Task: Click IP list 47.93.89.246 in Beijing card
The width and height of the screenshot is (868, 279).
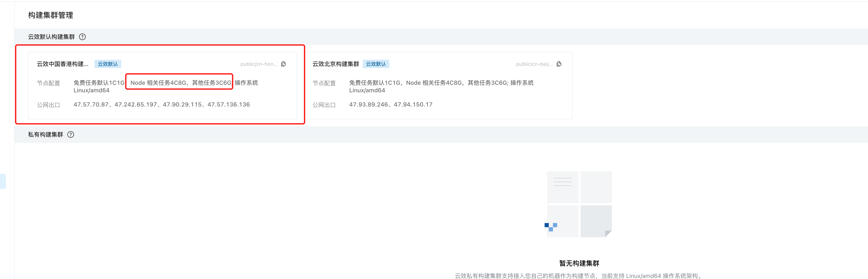Action: (x=391, y=105)
